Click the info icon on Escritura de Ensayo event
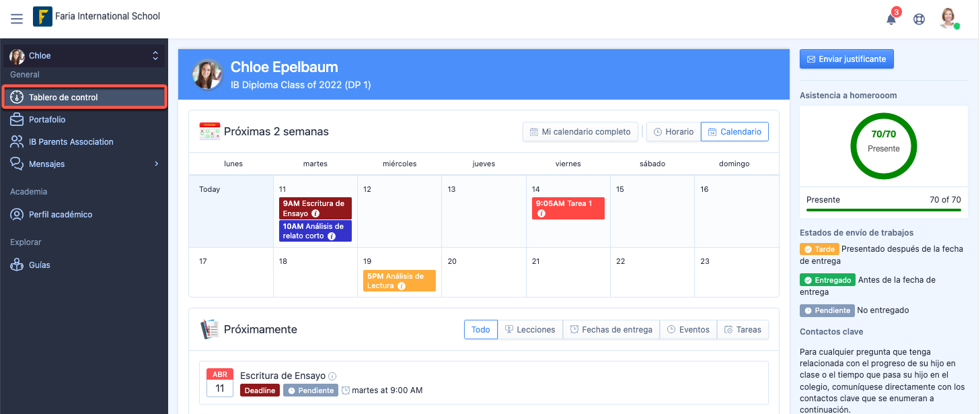The image size is (980, 414). pos(315,213)
